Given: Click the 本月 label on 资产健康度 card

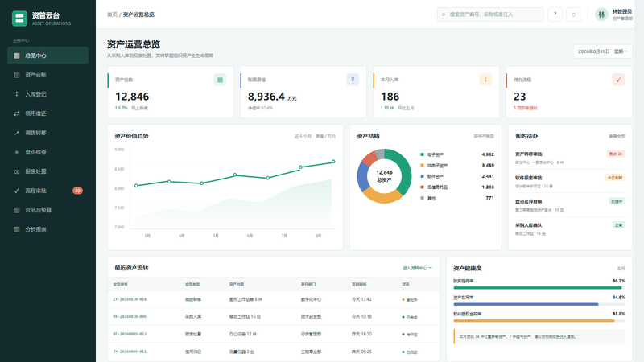Looking at the screenshot, I should coord(621,269).
